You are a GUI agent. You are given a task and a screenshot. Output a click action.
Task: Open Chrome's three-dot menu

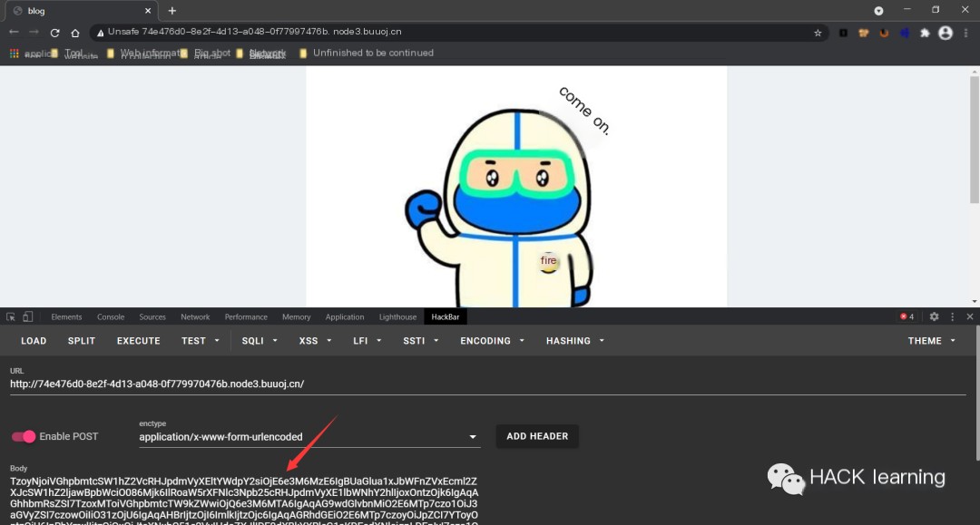966,33
